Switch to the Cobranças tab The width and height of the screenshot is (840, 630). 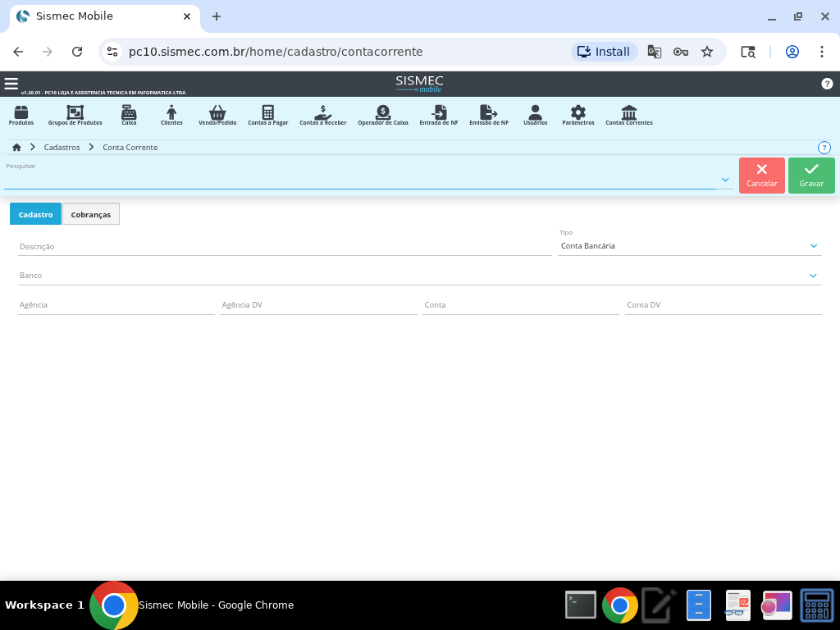click(x=91, y=214)
